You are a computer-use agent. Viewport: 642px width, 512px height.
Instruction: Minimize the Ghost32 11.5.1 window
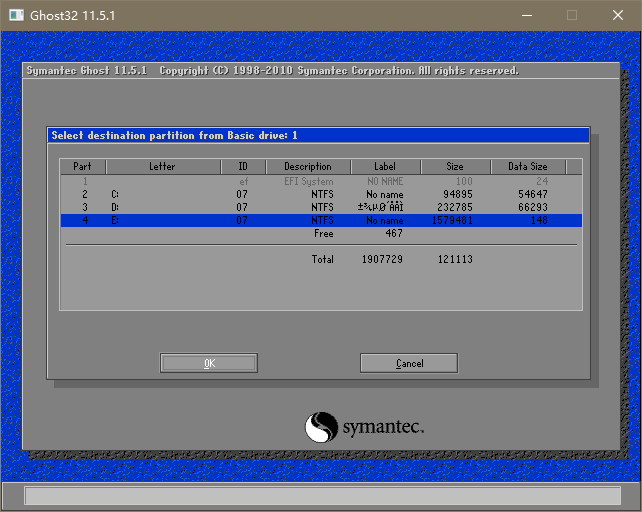(526, 15)
